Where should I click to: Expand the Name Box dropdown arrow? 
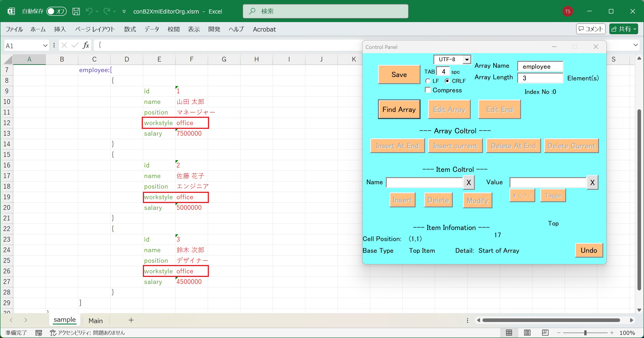coord(45,46)
